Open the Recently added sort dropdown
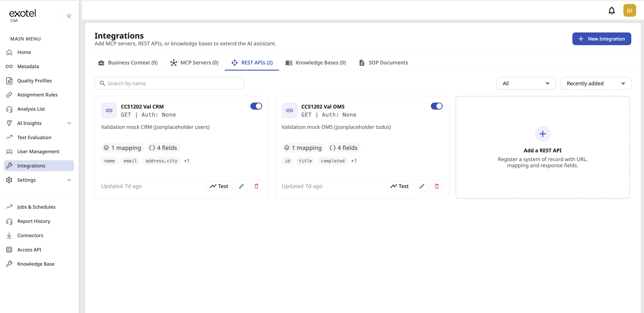 (x=596, y=83)
